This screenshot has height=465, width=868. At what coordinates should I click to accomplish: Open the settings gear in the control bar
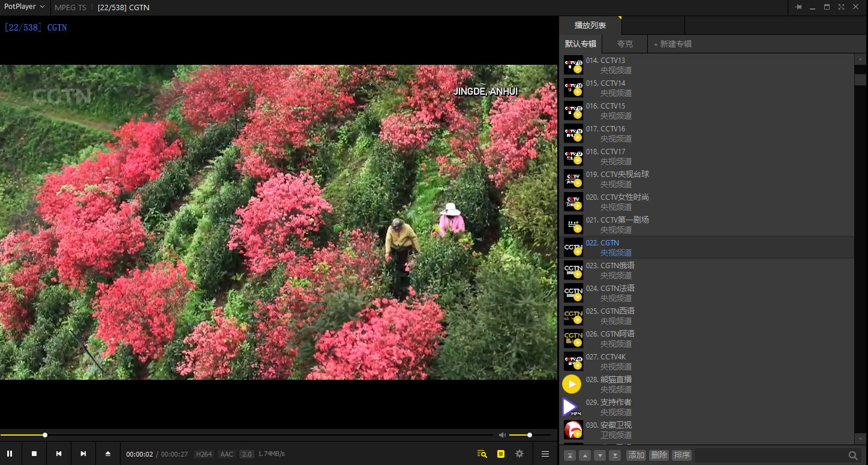coord(519,454)
